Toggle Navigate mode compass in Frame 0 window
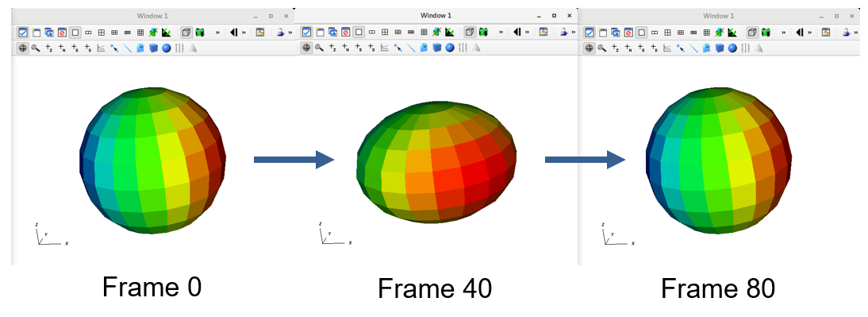 click(23, 48)
